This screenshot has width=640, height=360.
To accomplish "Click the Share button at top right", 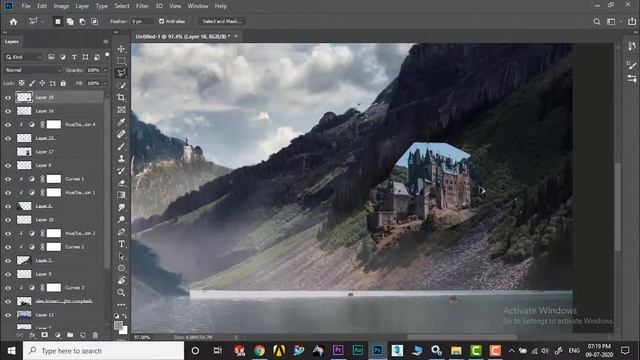I will (x=632, y=21).
